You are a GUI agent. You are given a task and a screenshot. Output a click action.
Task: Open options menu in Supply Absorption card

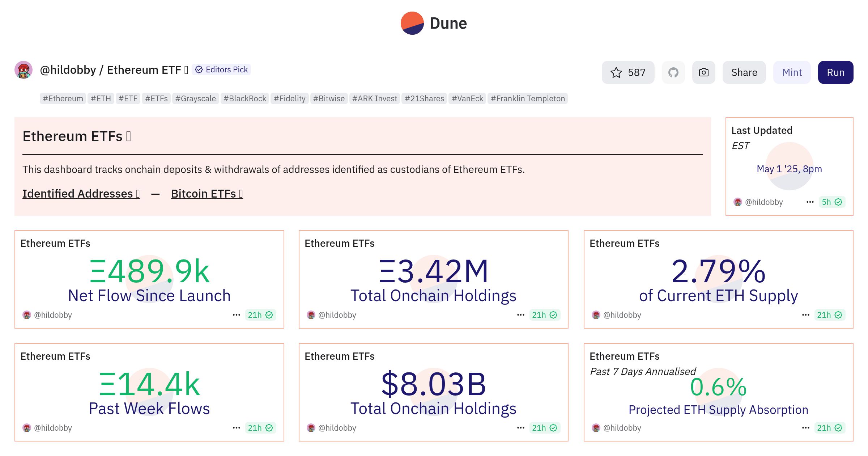(806, 428)
